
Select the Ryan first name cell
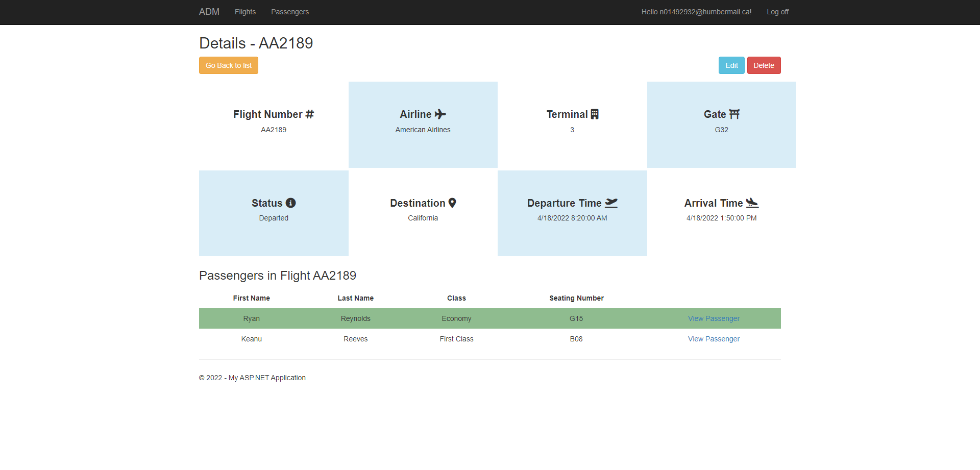point(252,318)
